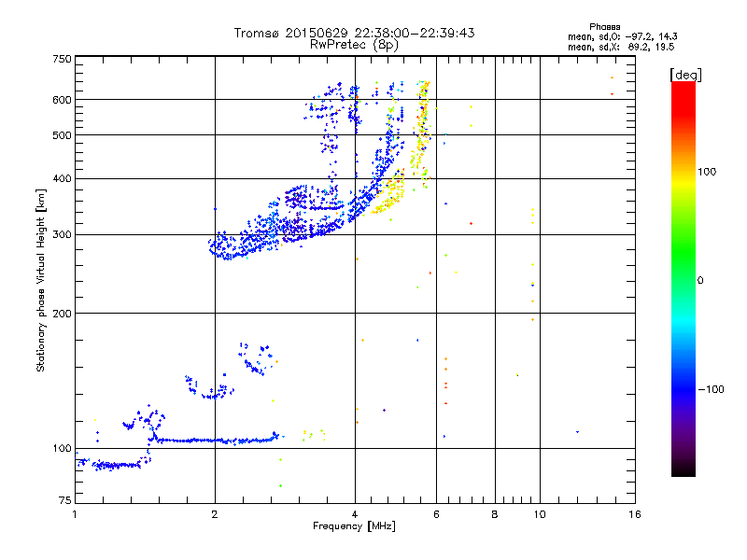Click the '300' y-axis tick label
The height and width of the screenshot is (560, 747).
62,235
